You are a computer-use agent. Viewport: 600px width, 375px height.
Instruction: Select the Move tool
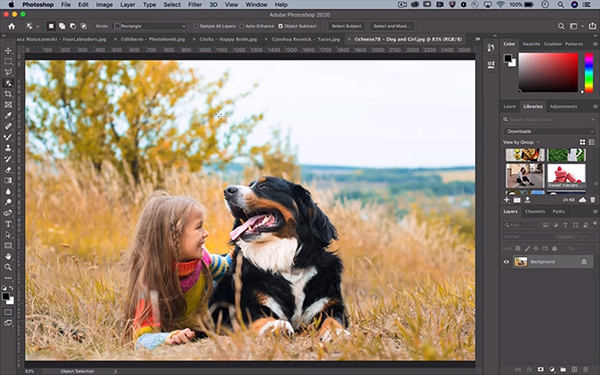[x=8, y=51]
